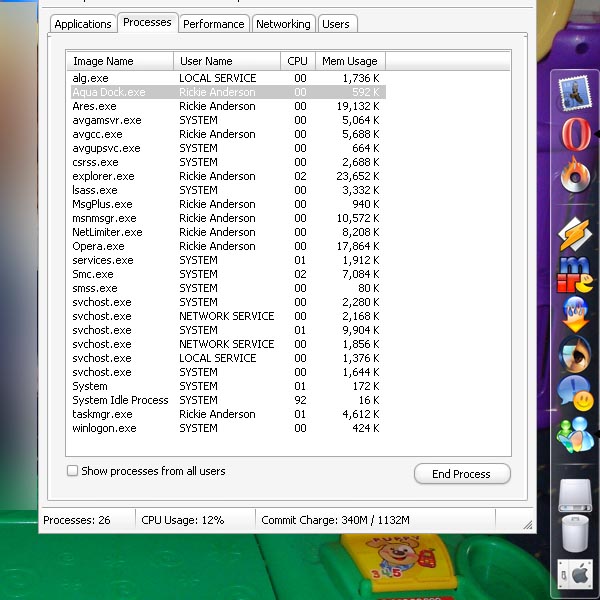Select the lsass.exe process

click(x=228, y=190)
